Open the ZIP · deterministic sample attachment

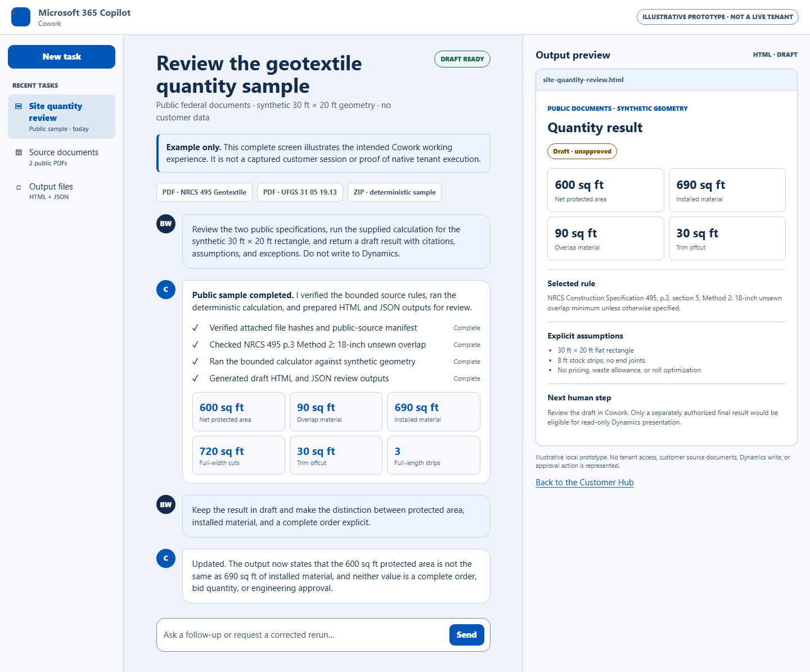(x=394, y=192)
